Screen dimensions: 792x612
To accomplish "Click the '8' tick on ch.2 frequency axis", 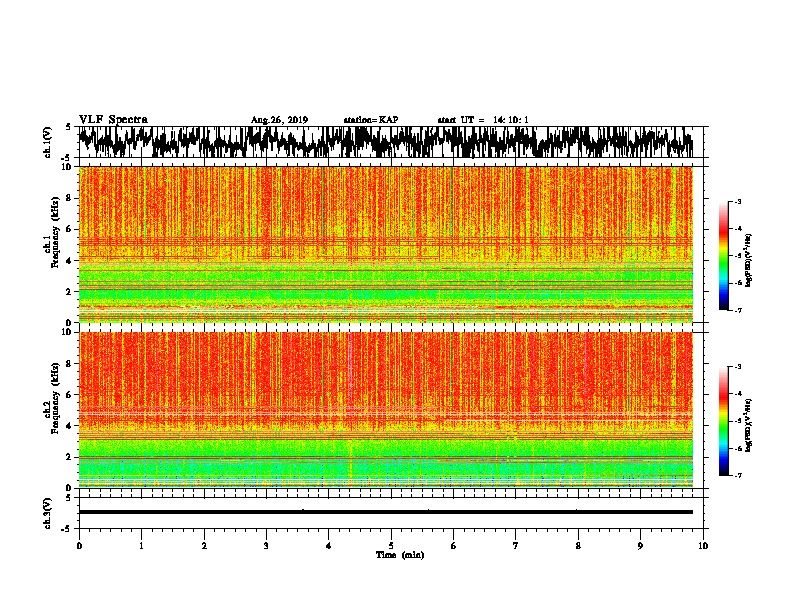I will tap(69, 364).
